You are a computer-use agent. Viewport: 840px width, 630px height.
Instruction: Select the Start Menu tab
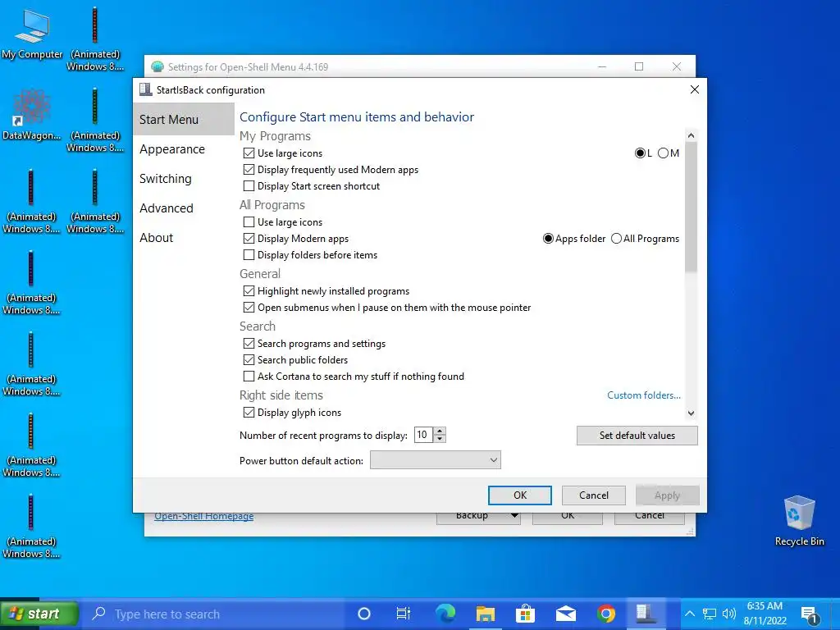coord(184,120)
